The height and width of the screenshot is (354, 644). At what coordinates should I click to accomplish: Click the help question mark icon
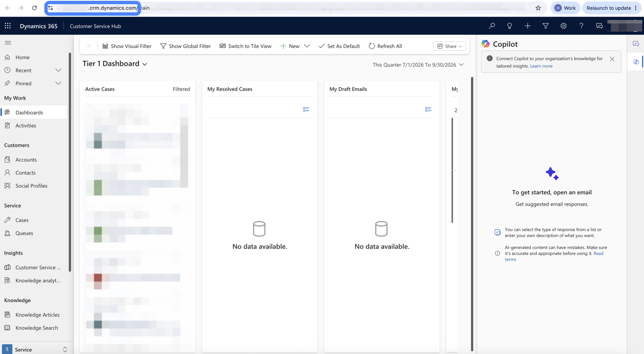pyautogui.click(x=581, y=26)
